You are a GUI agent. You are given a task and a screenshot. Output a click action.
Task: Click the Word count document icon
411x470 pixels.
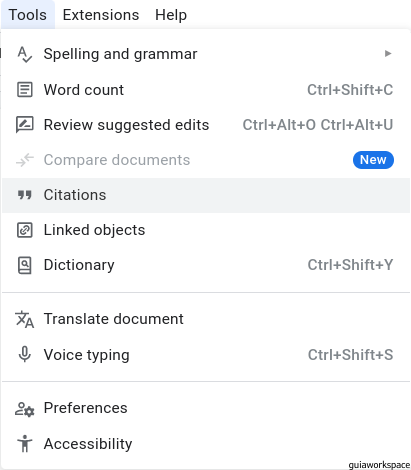(x=25, y=90)
